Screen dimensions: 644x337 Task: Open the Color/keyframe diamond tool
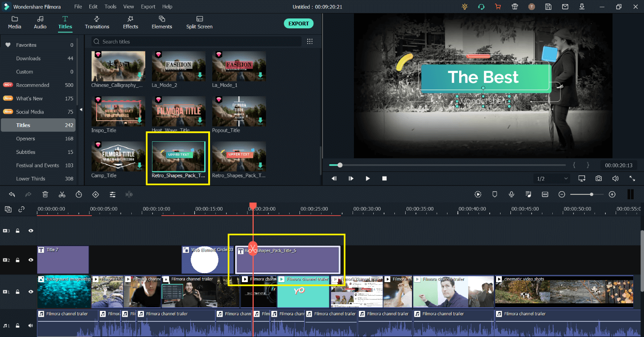point(95,194)
